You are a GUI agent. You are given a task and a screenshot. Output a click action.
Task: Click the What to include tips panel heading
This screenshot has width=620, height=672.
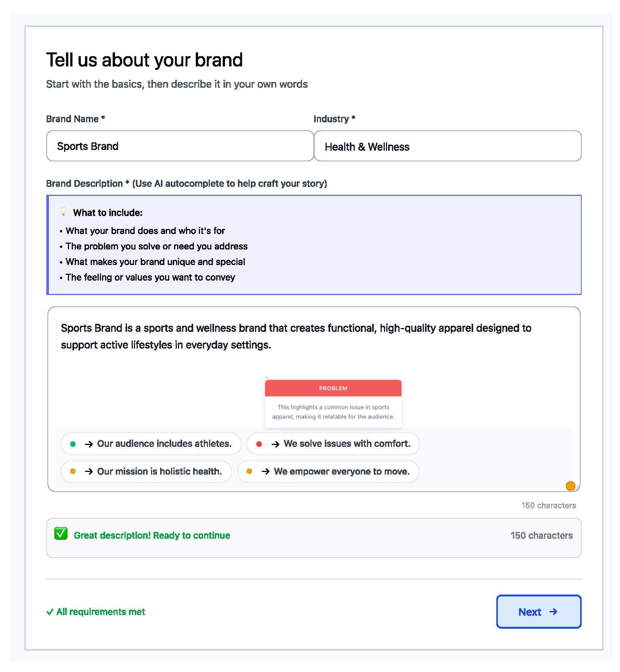click(108, 213)
